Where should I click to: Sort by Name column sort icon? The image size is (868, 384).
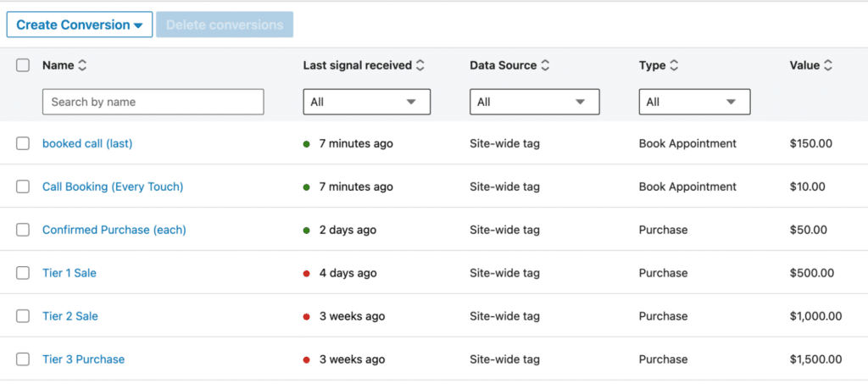tap(82, 65)
